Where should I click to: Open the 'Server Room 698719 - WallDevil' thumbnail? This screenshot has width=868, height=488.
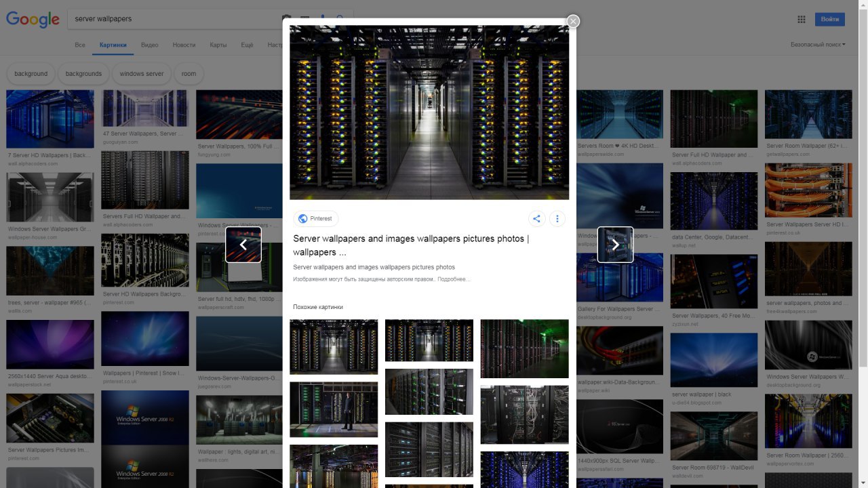point(714,436)
